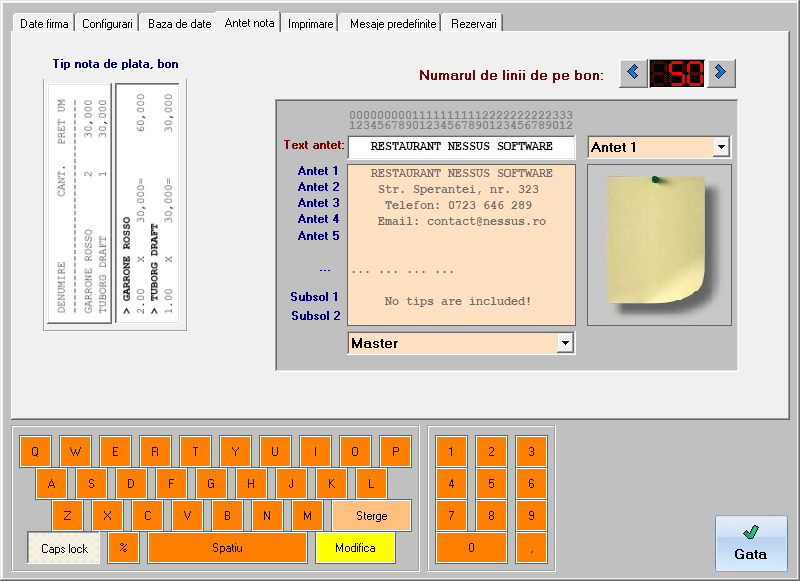Tap the Spatiu space key

click(x=228, y=548)
